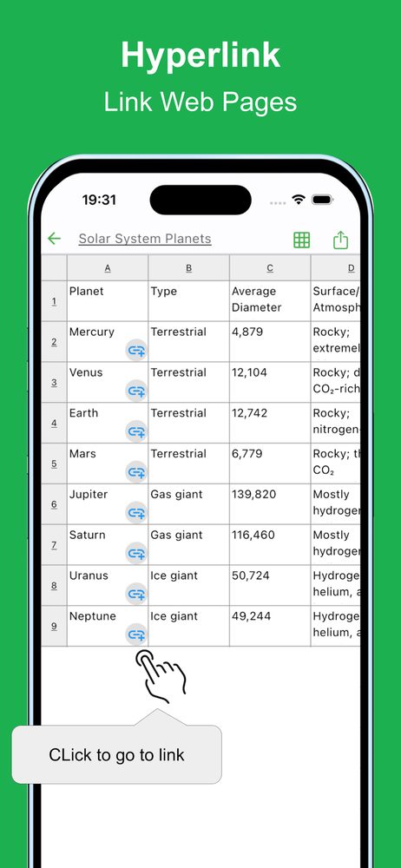Screen dimensions: 401x868
Task: Select the 139,820 diameter cell
Action: click(270, 504)
